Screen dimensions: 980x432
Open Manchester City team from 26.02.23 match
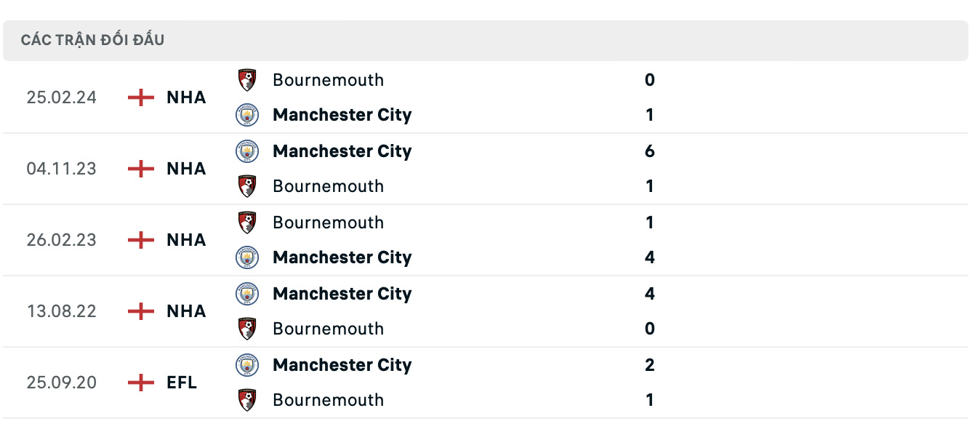point(342,257)
